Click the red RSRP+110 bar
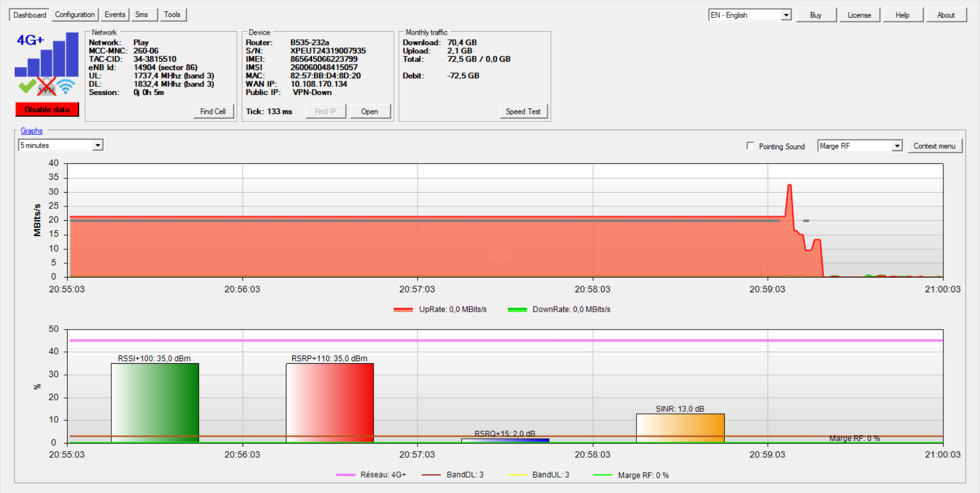Viewport: 980px width, 493px height. [x=330, y=403]
